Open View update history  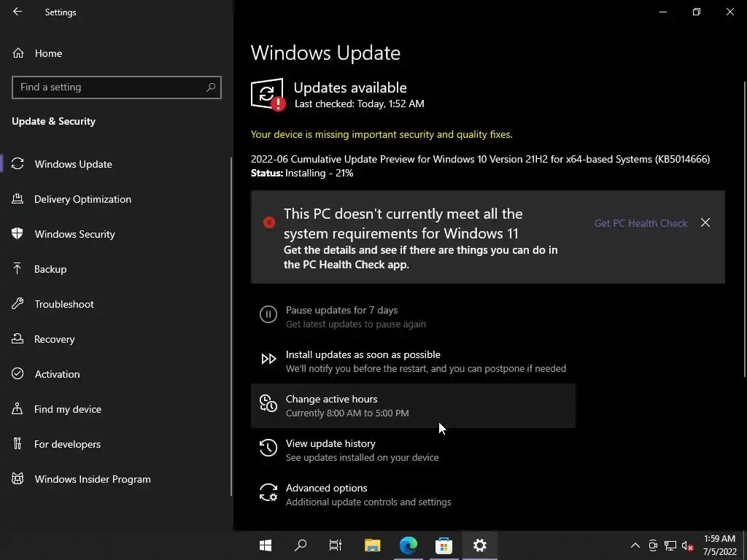(413, 450)
